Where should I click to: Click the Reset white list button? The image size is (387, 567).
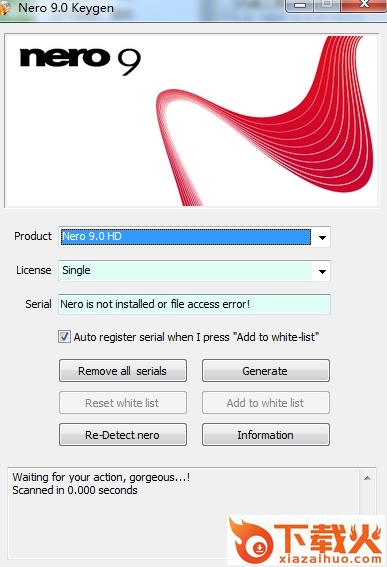(123, 402)
